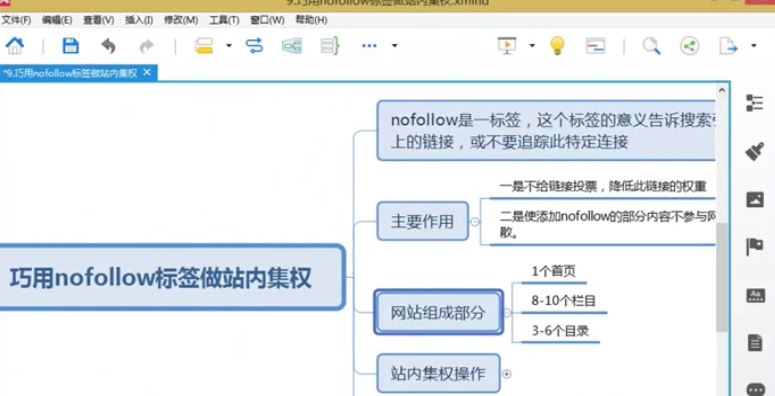
Task: Open export dropdown arrow
Action: 754,46
